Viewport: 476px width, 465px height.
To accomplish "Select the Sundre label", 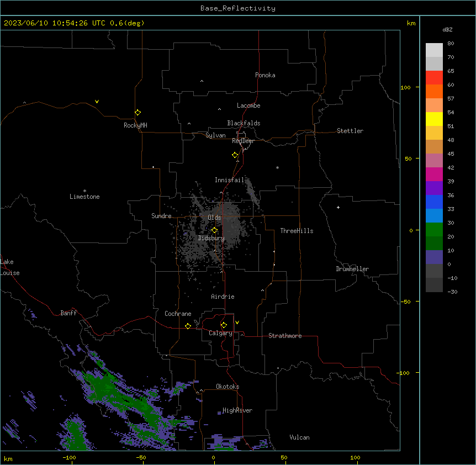I will coord(161,216).
